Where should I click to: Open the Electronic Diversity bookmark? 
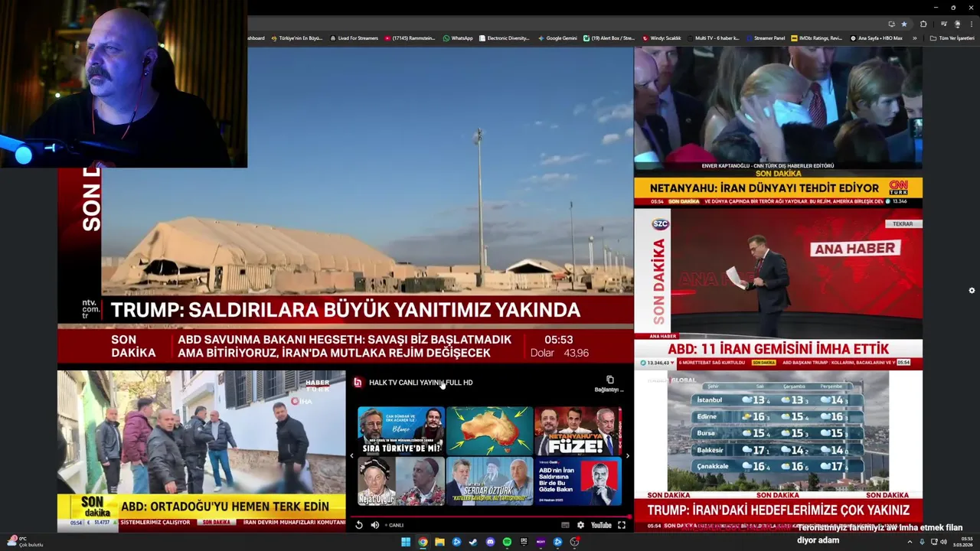click(x=504, y=37)
